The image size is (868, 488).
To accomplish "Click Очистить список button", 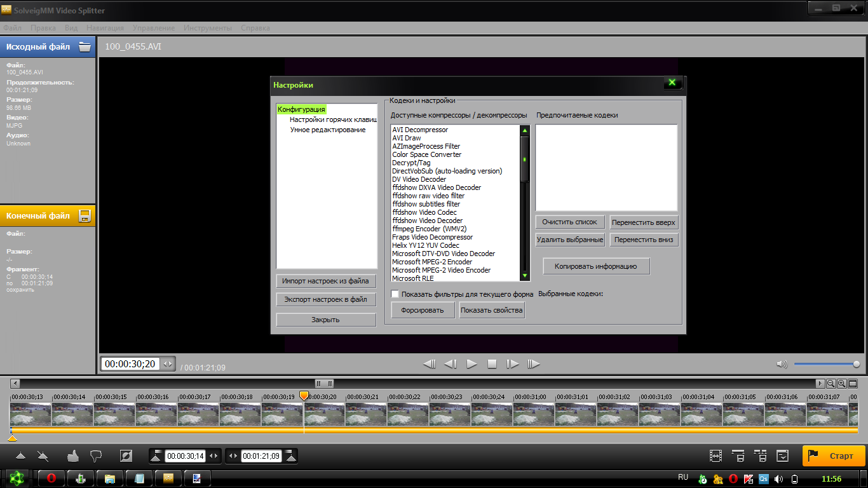I will point(570,222).
